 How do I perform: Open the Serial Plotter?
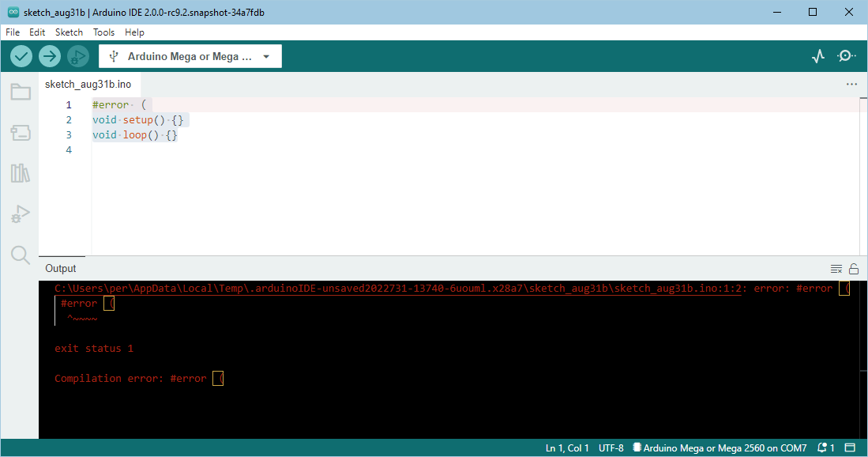tap(818, 56)
